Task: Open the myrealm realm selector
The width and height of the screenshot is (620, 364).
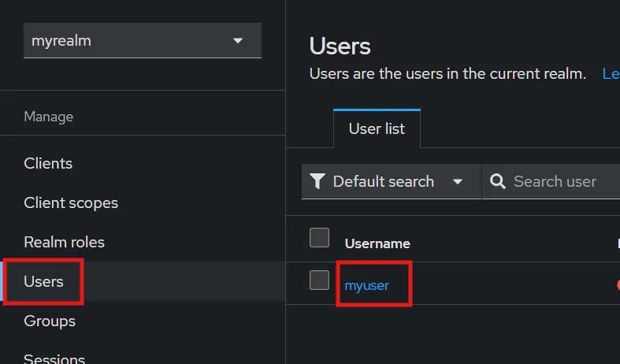Action: coord(142,41)
